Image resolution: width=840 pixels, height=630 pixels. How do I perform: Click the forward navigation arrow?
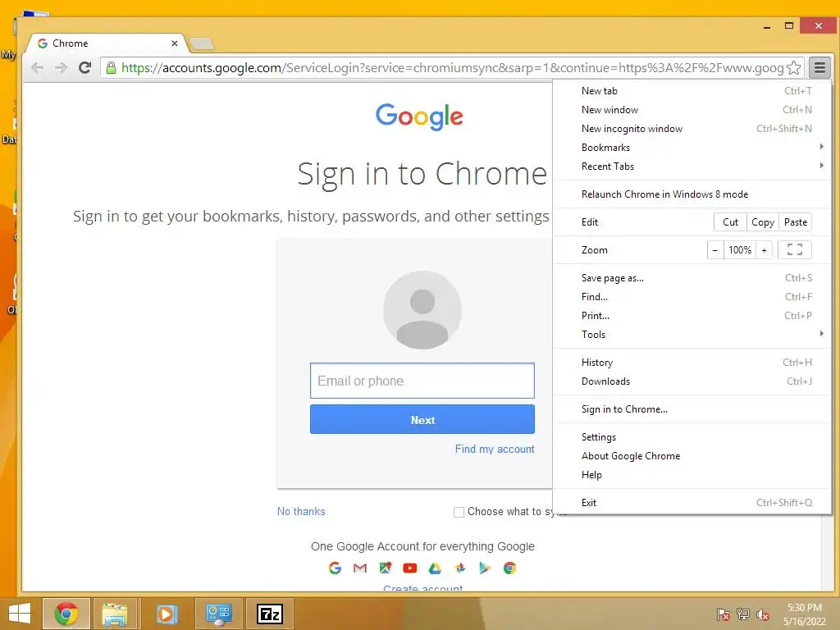(61, 67)
